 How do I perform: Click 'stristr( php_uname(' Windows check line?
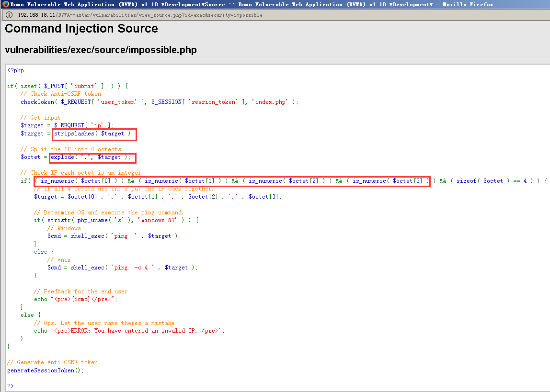tap(116, 220)
